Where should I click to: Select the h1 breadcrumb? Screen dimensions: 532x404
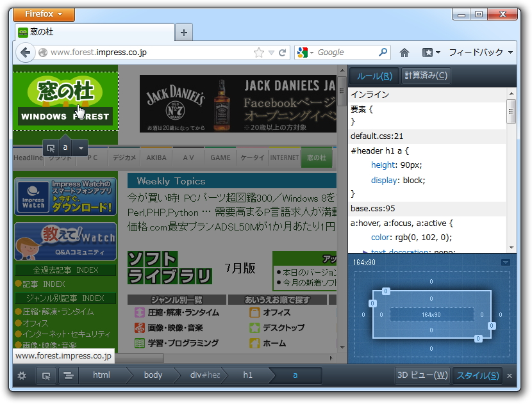[247, 375]
